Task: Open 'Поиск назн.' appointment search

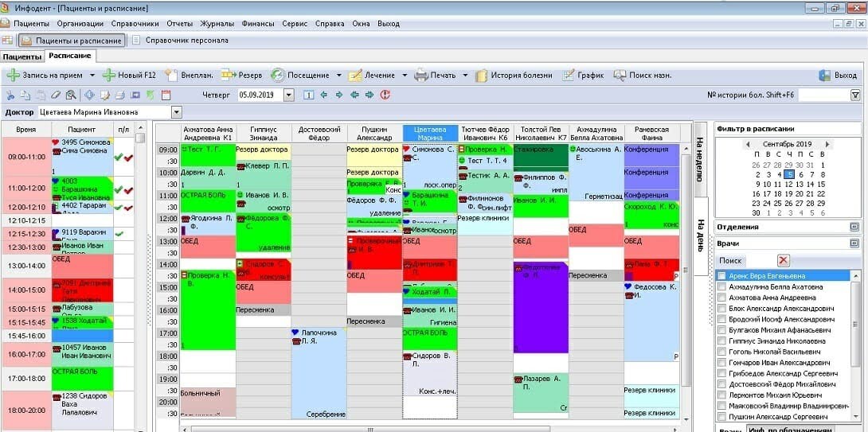Action: click(x=620, y=76)
